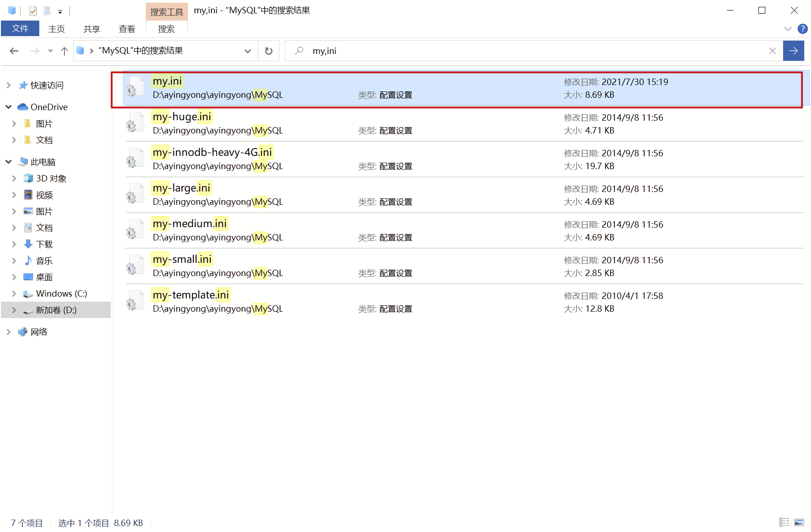Select the my-huge.ini file result

[464, 124]
